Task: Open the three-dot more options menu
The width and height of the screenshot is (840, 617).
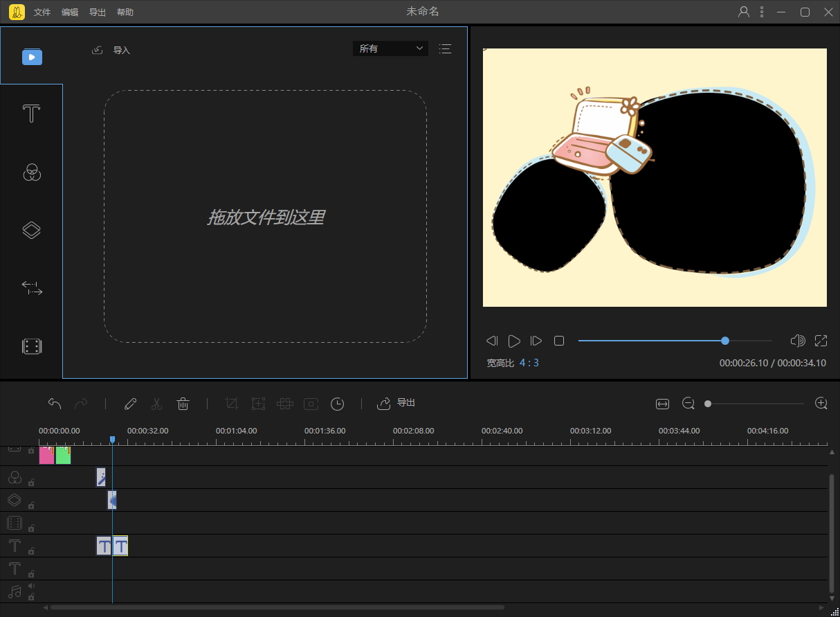Action: (762, 12)
